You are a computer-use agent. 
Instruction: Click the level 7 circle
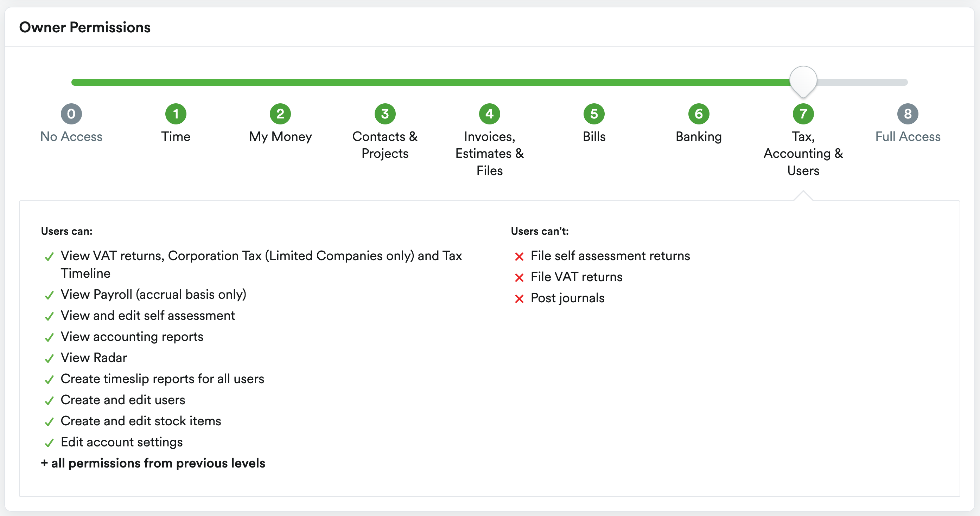pyautogui.click(x=803, y=114)
